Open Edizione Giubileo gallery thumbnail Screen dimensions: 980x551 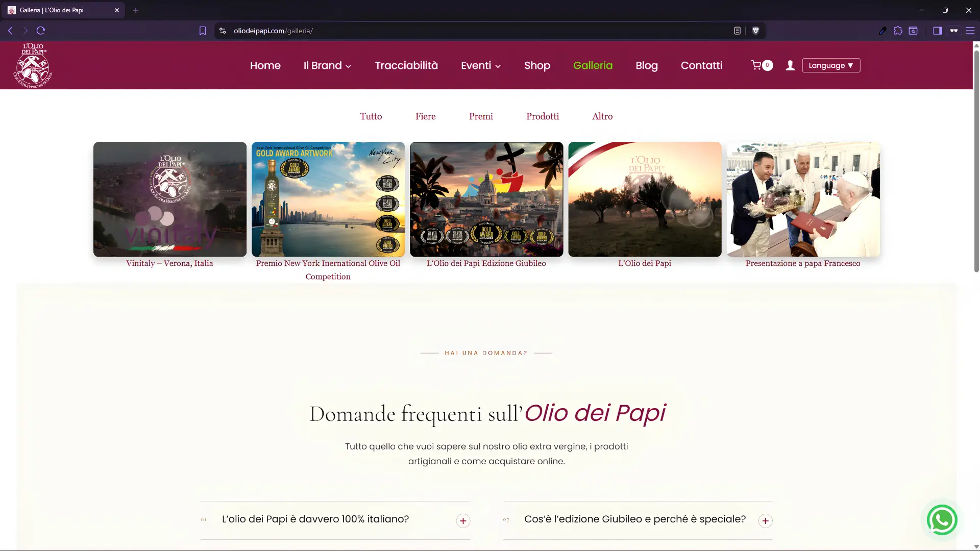[x=486, y=199]
